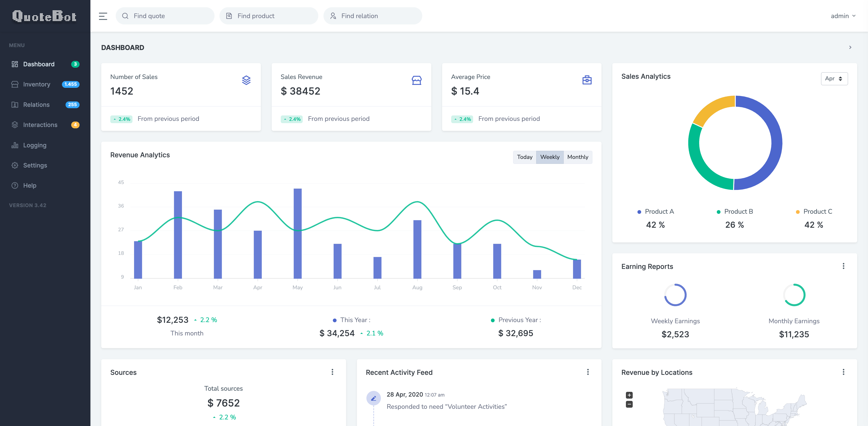Go to Interactions in the sidebar

tap(40, 125)
